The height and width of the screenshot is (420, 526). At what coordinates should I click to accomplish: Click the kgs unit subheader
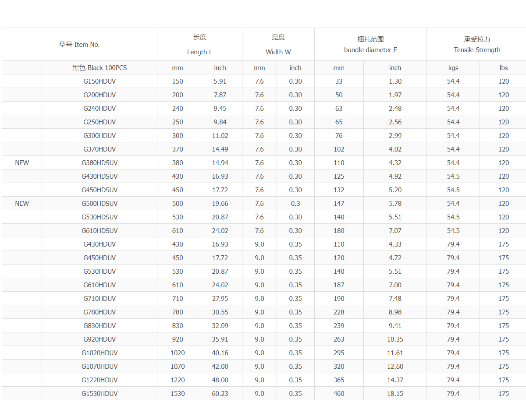coord(453,68)
